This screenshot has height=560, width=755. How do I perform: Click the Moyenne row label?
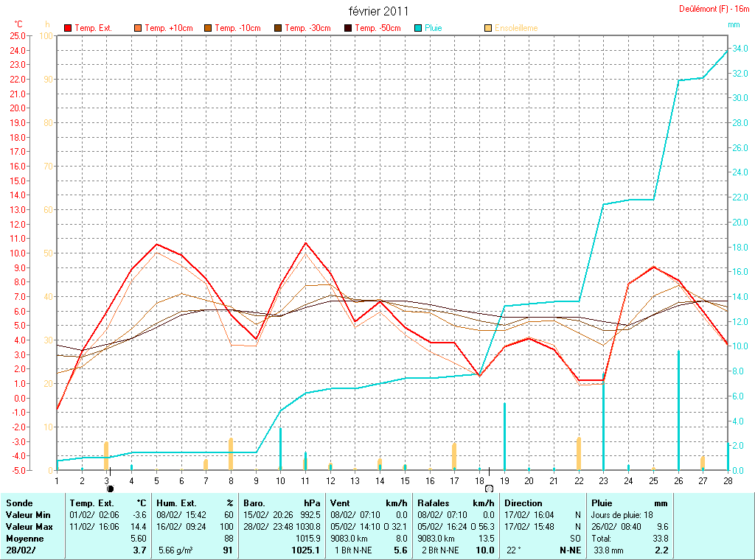[24, 539]
